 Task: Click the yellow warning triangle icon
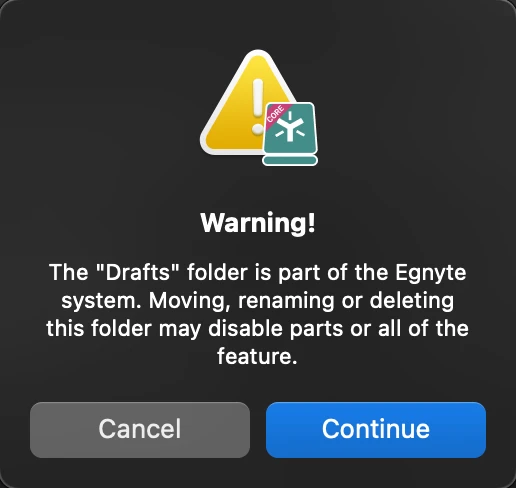pos(247,102)
